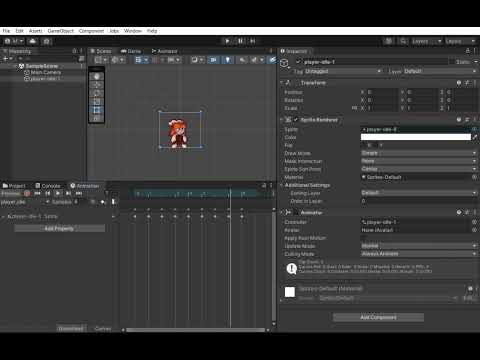Open the global search icon

coord(403,41)
